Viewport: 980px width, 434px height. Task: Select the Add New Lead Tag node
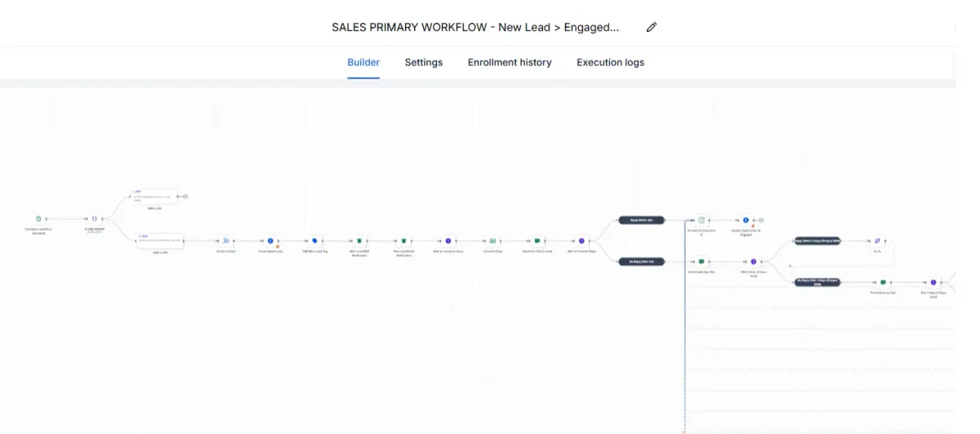(x=314, y=241)
